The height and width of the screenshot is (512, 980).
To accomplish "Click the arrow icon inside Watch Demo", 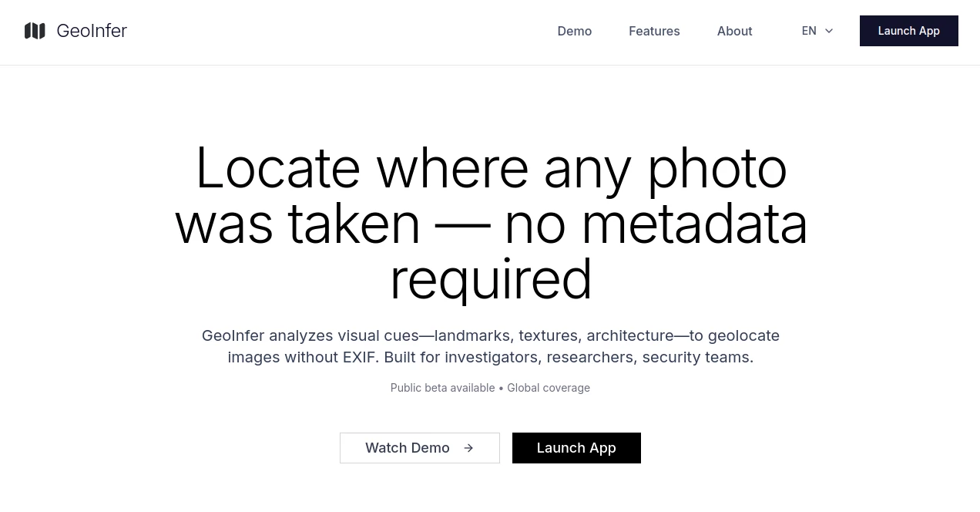I will click(x=468, y=448).
